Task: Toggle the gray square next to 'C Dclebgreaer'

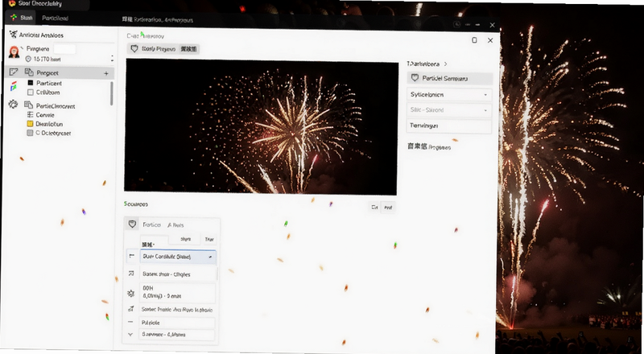Action: tap(30, 133)
